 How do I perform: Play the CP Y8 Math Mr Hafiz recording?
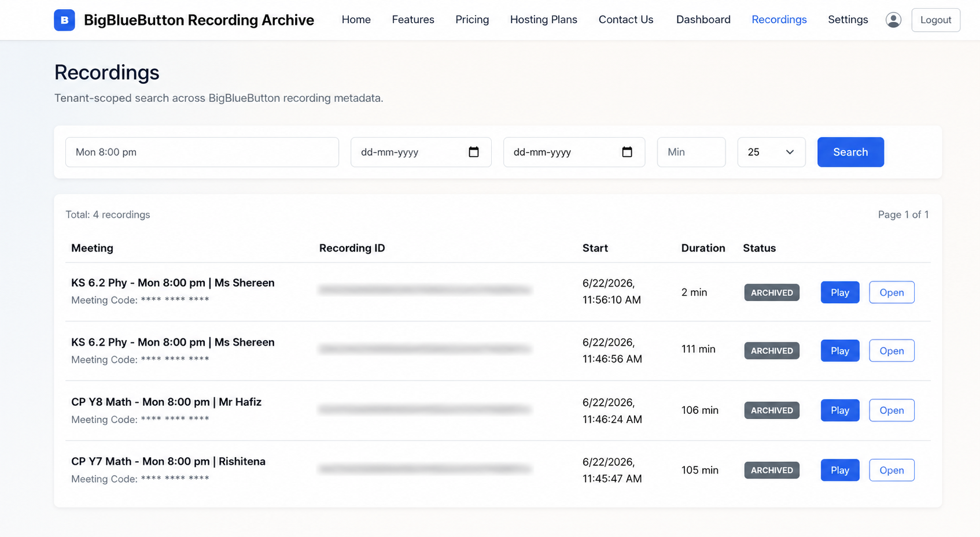(840, 410)
